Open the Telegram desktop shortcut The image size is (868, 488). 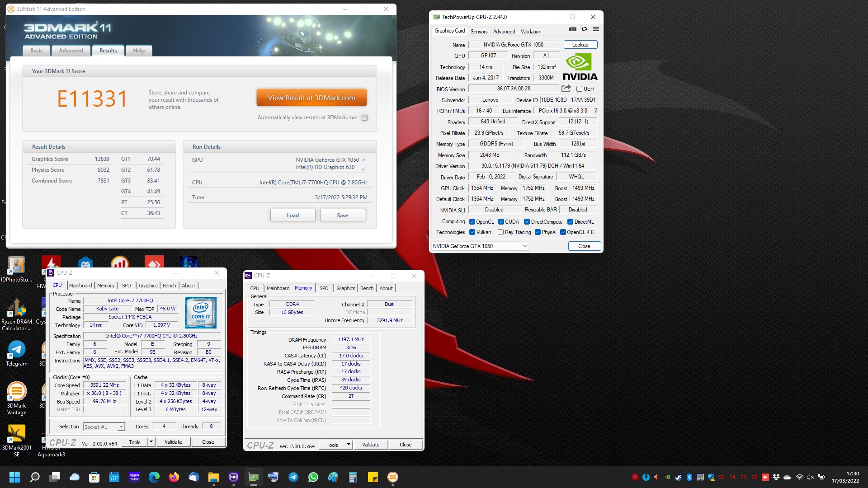pyautogui.click(x=17, y=353)
